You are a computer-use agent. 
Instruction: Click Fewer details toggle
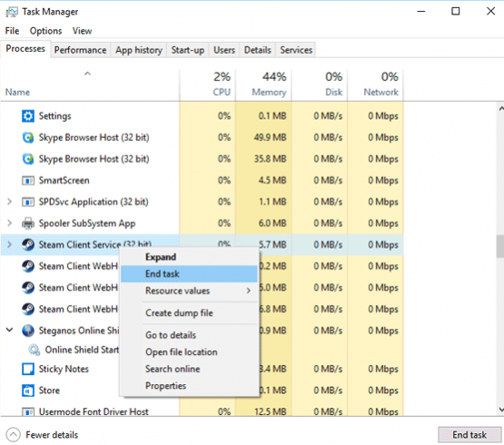tap(42, 435)
